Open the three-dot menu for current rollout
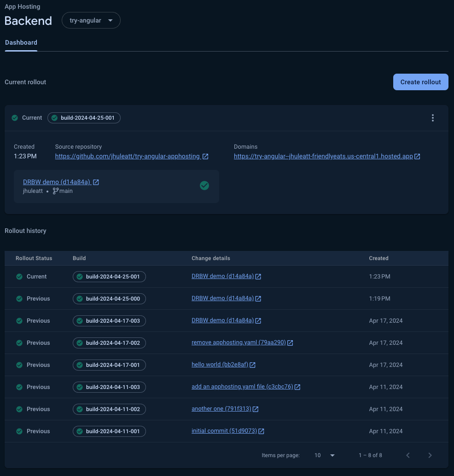454x476 pixels. tap(432, 118)
